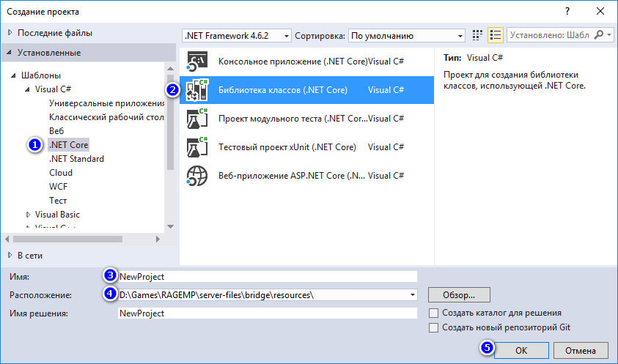Click the Class Library (.NET Core) template icon
The width and height of the screenshot is (618, 364).
(196, 90)
